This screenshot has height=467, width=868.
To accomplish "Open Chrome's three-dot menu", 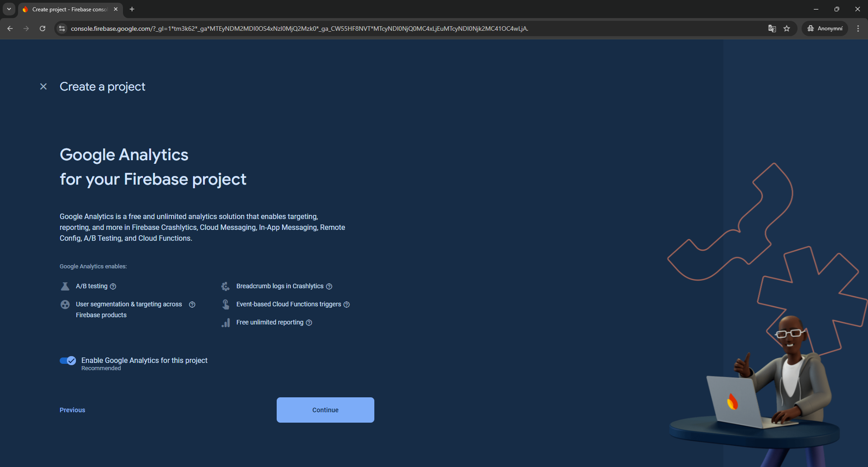I will click(858, 29).
